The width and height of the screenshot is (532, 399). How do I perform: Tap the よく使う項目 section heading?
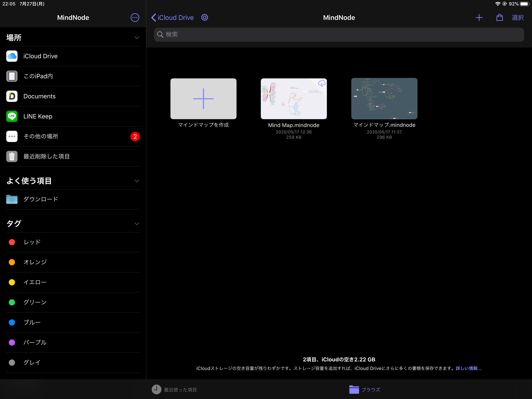tap(29, 181)
